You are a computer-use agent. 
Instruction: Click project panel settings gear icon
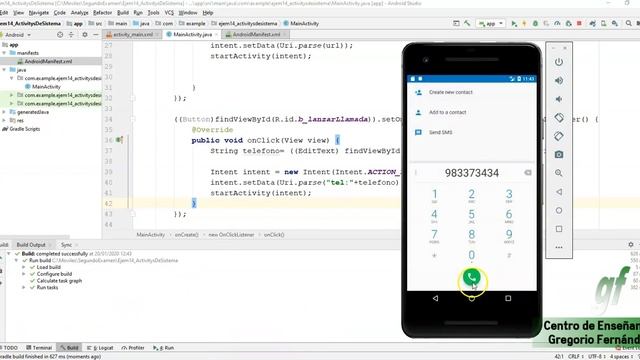(x=84, y=35)
